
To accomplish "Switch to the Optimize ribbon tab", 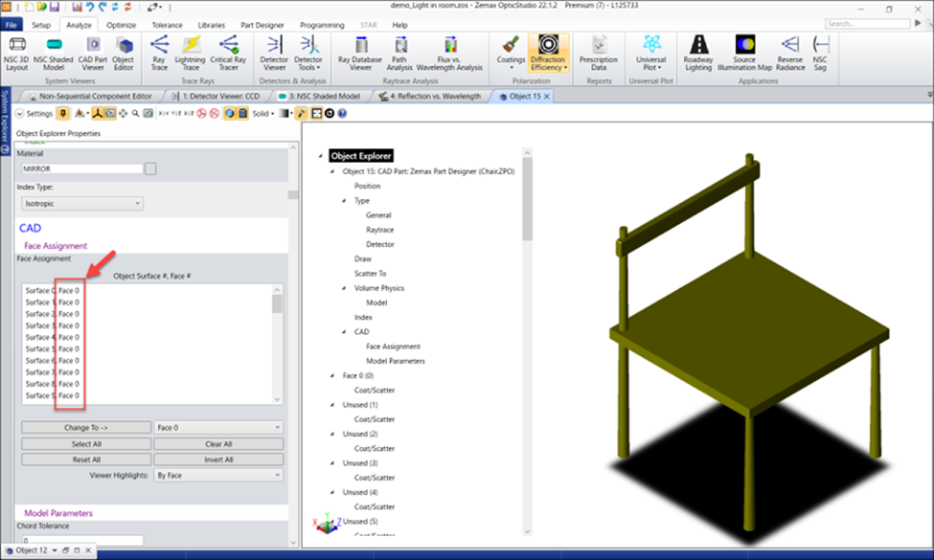I will click(121, 25).
